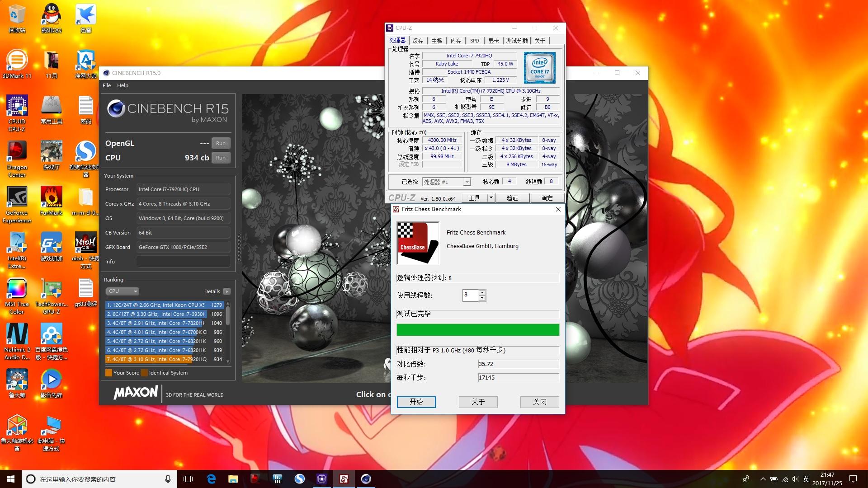Open Task View on the taskbar
This screenshot has height=488, width=868.
pos(188,479)
